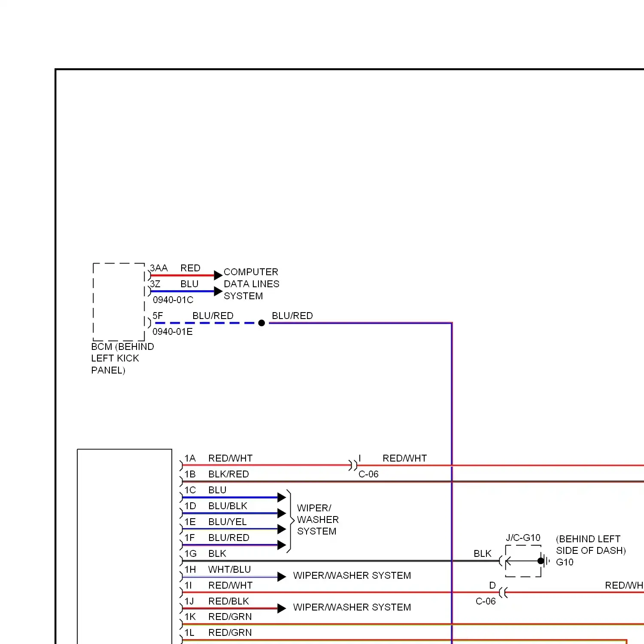Click the BLU/BLK label at 1D
This screenshot has height=644, width=644.
tap(228, 506)
